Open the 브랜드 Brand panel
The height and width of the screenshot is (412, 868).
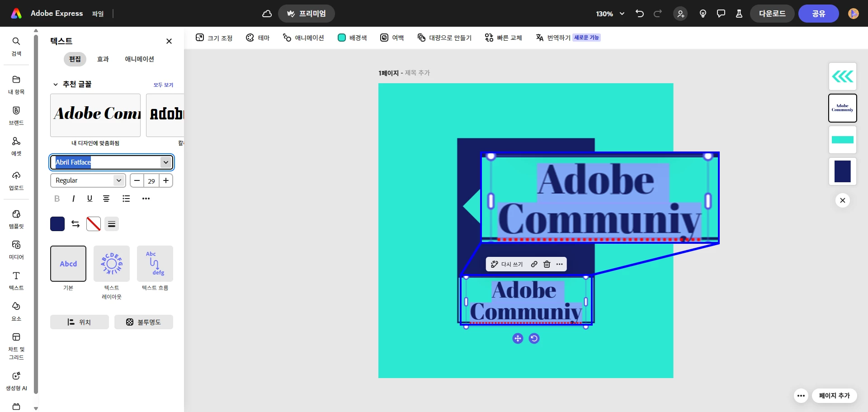[x=16, y=115]
